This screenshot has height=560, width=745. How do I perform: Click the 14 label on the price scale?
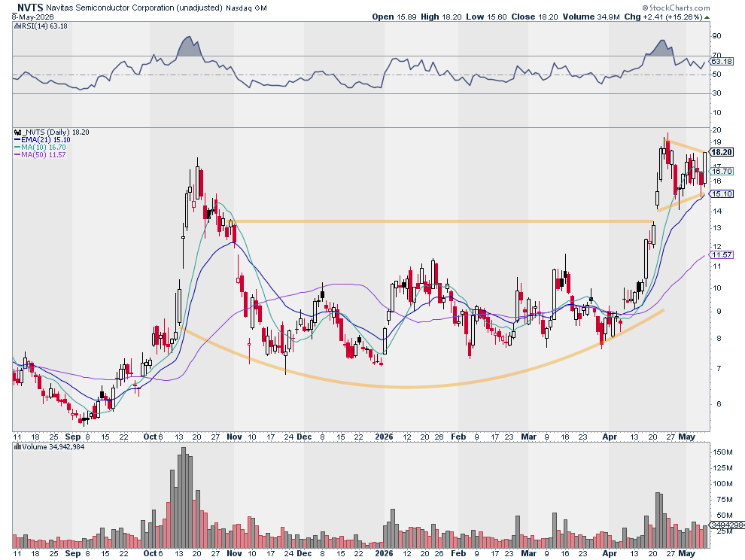click(x=716, y=211)
